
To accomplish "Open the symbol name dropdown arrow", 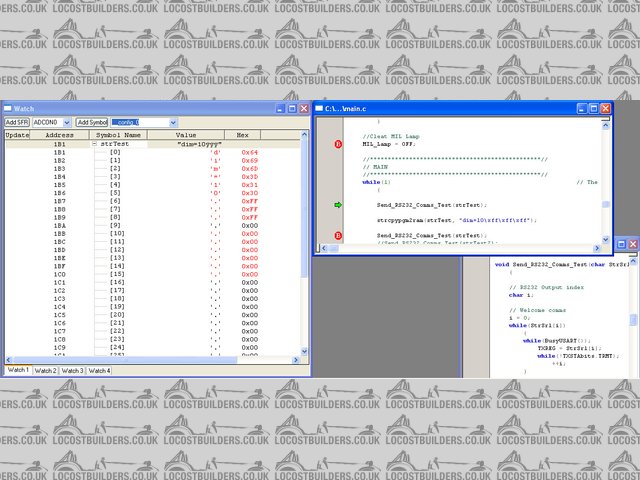I will 173,122.
